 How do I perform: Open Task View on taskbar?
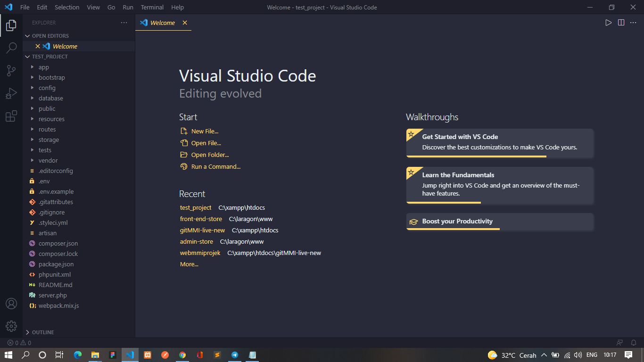click(x=59, y=355)
